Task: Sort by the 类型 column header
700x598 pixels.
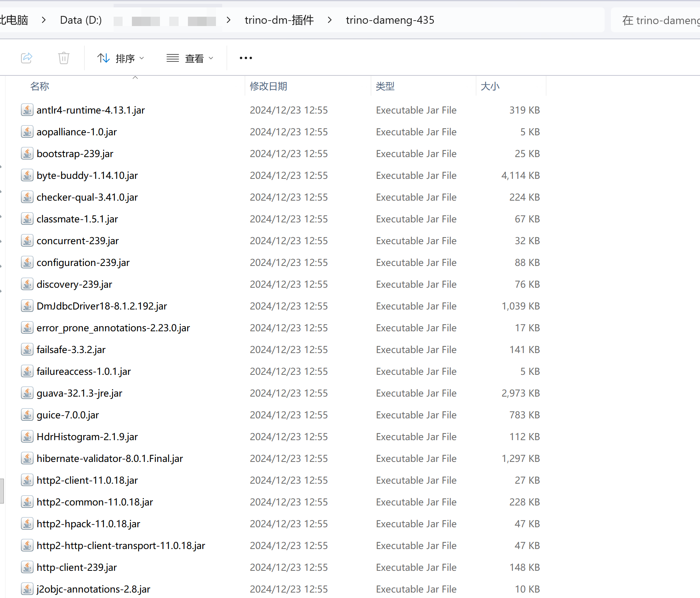Action: [x=385, y=86]
